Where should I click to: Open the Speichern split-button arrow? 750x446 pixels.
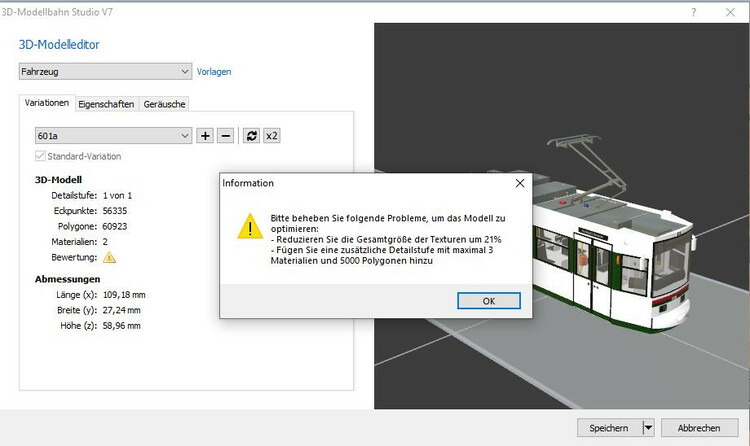pos(648,428)
